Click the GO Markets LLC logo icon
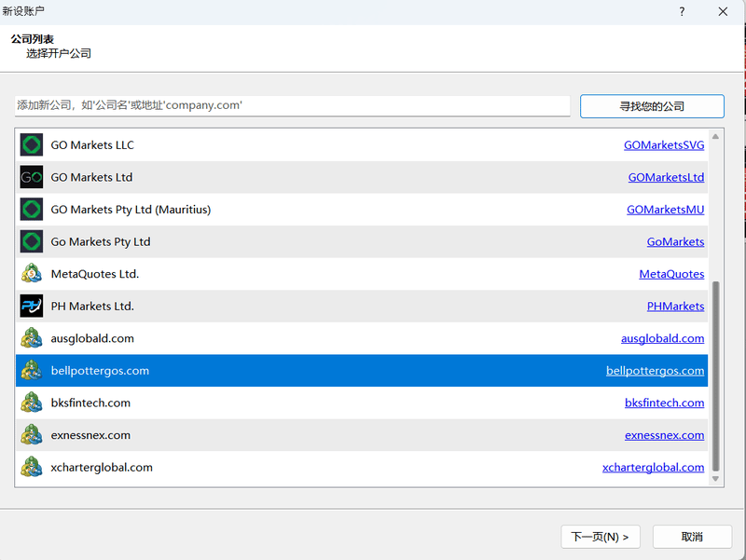 click(x=32, y=145)
